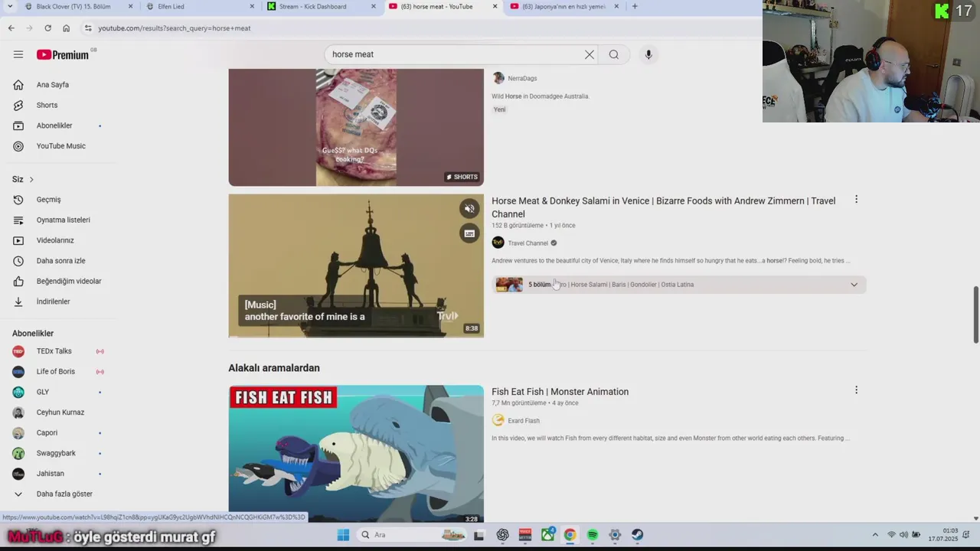Click the TEDx Talks subscription avatar
This screenshot has height=551, width=980.
point(18,351)
